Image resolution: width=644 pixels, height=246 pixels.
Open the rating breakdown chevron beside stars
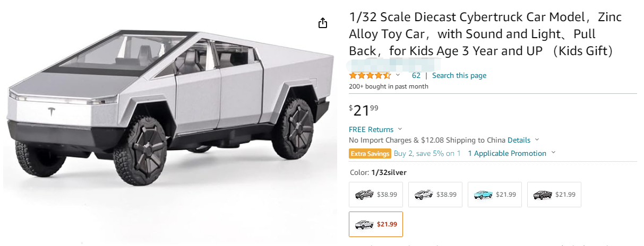tap(398, 75)
